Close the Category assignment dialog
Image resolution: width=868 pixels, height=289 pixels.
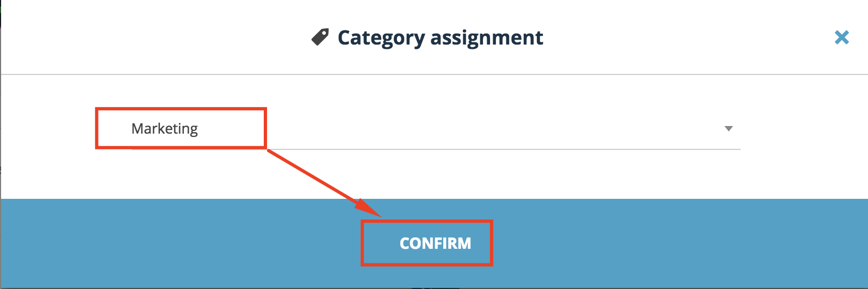click(x=841, y=37)
